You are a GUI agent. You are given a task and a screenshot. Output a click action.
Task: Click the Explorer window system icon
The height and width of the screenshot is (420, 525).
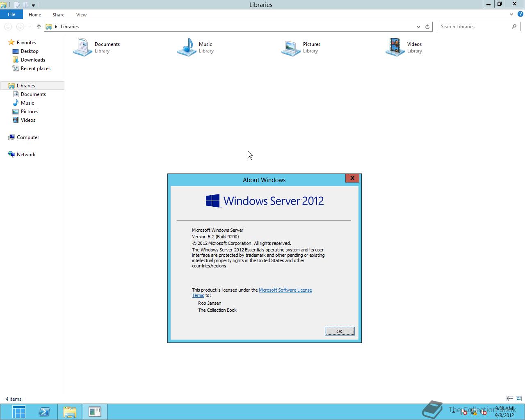3,5
